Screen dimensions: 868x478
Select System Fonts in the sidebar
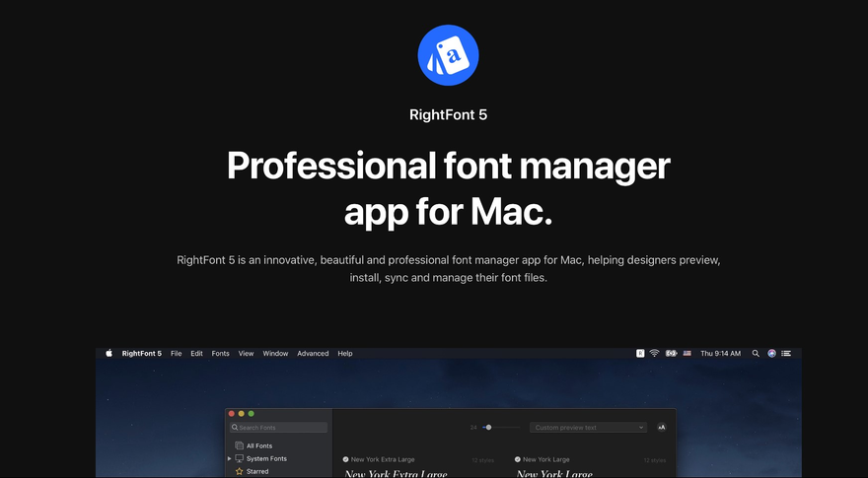coord(266,458)
